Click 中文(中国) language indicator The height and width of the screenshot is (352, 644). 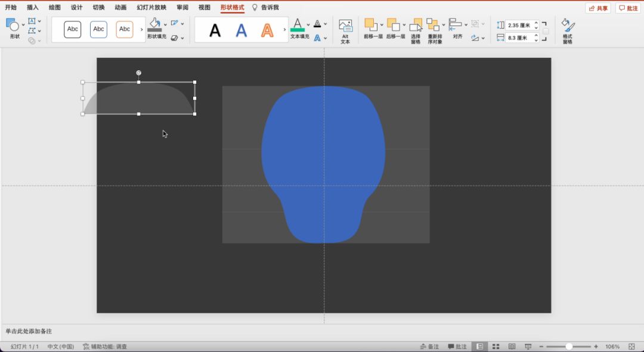[x=61, y=347]
